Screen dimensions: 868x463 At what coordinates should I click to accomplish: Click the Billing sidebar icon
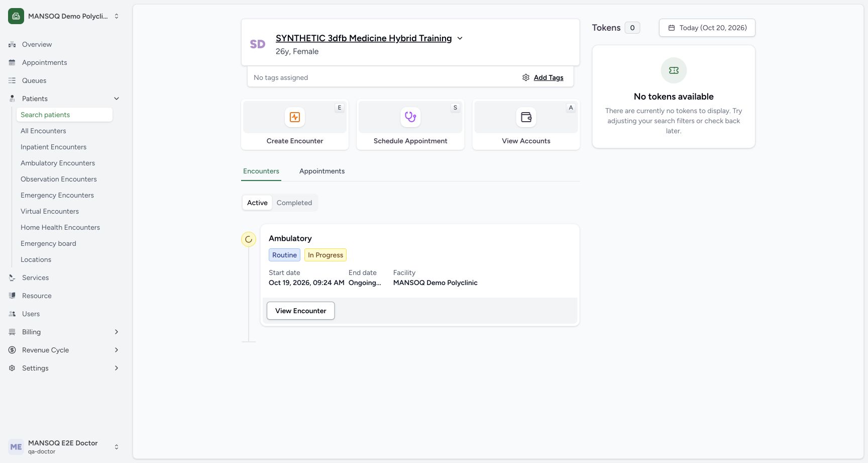coord(12,332)
